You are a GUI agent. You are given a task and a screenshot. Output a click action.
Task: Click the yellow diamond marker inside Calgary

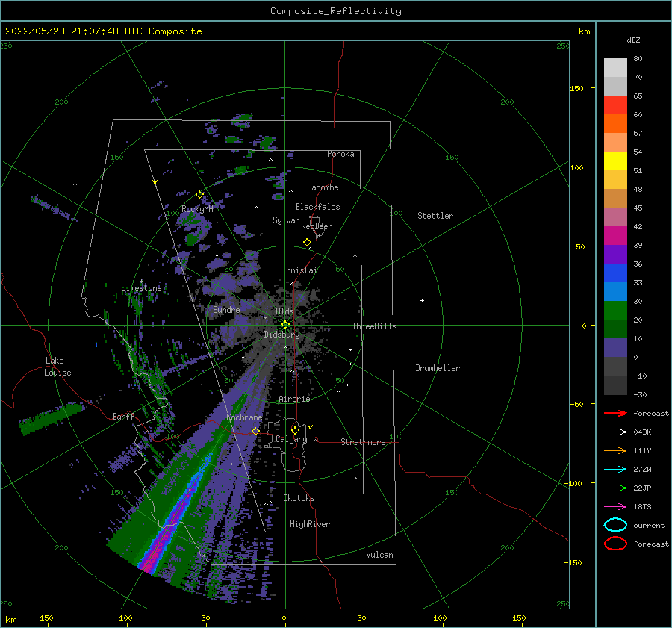pyautogui.click(x=295, y=430)
